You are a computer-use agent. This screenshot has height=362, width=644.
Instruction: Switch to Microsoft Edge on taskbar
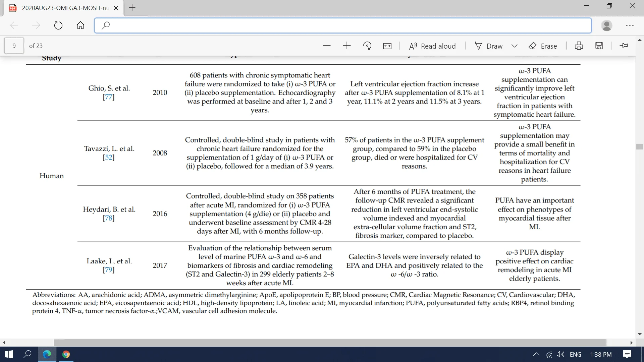(x=47, y=354)
